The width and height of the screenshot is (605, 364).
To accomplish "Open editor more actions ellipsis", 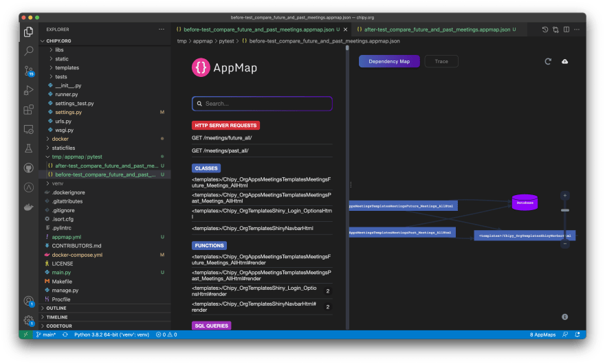I will click(x=577, y=30).
